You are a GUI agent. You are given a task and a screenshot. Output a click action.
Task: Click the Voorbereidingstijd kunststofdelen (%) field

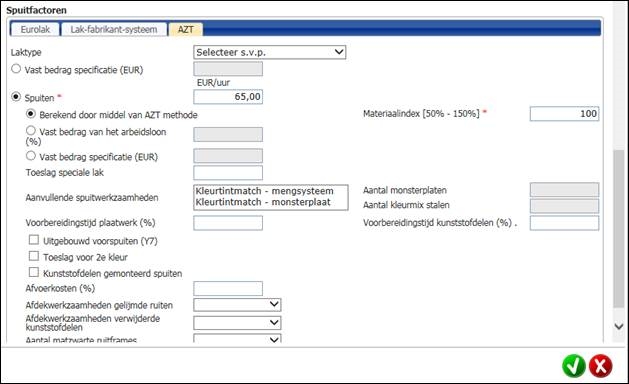pyautogui.click(x=564, y=223)
